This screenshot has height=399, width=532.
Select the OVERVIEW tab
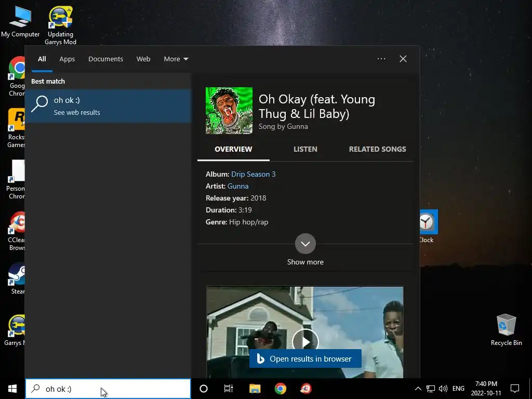(x=233, y=149)
